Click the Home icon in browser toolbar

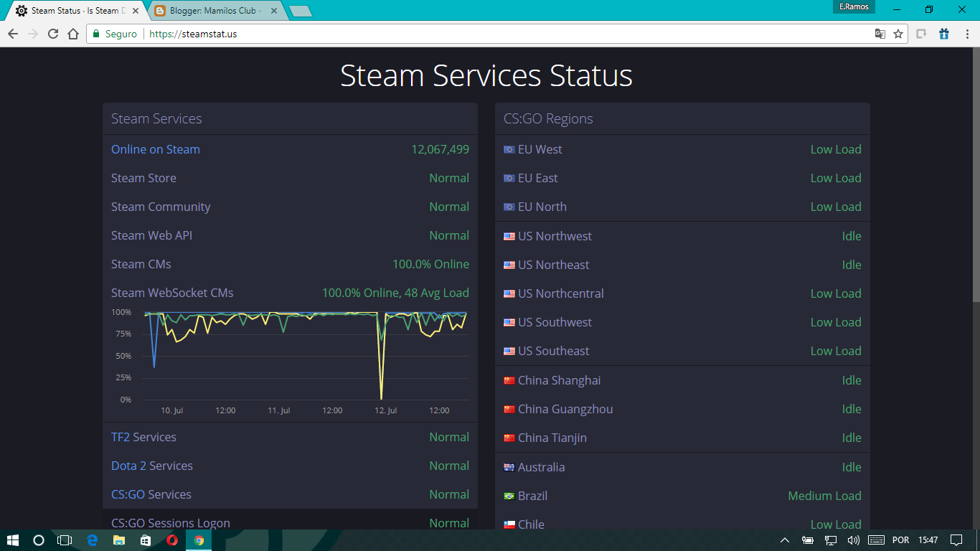point(72,34)
